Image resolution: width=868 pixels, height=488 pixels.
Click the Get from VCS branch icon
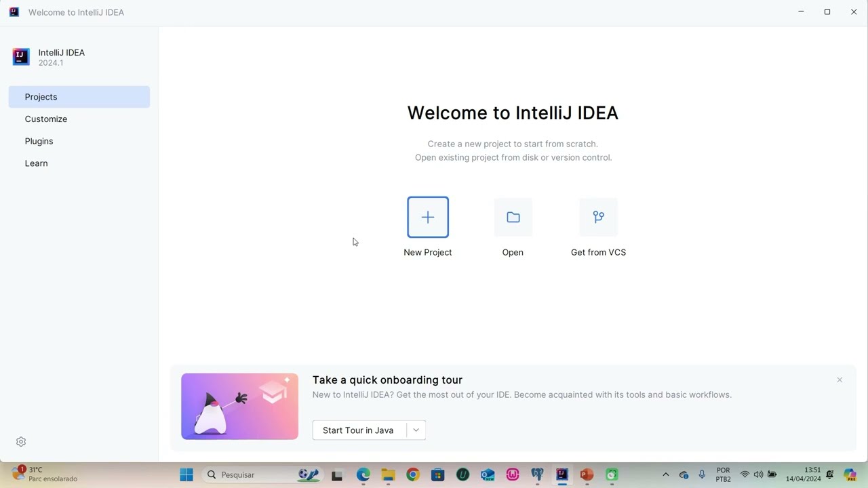[x=598, y=217]
